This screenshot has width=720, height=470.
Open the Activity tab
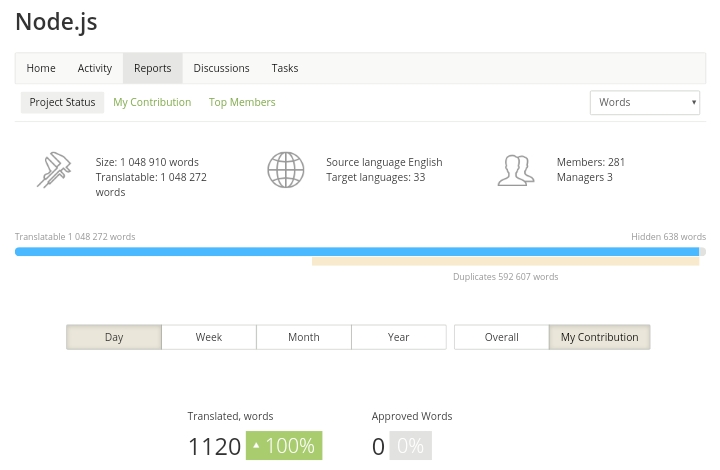pyautogui.click(x=95, y=68)
